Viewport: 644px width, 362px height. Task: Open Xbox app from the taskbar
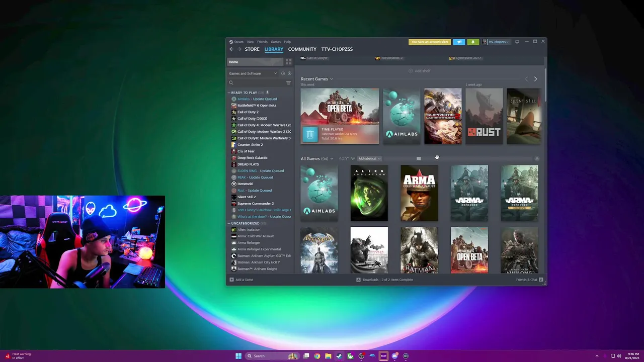tap(350, 356)
